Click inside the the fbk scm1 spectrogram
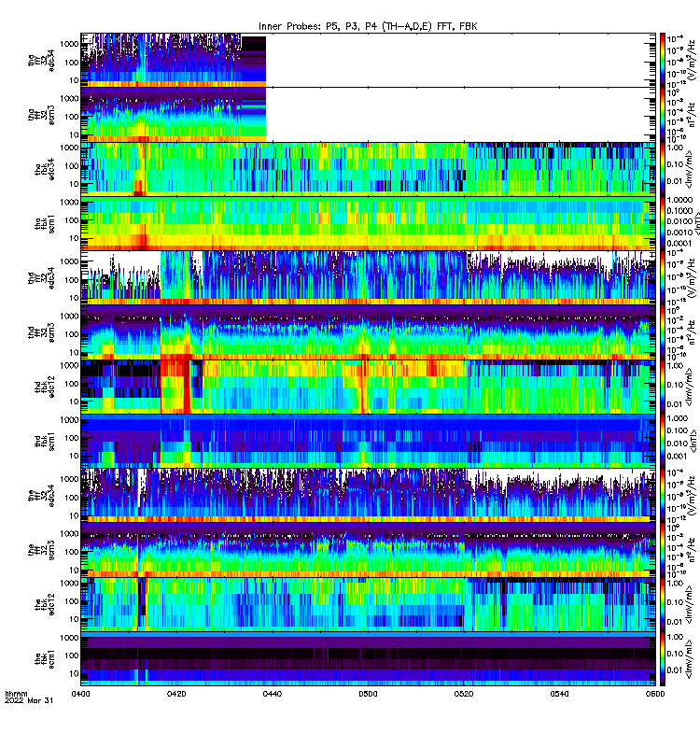 [368, 659]
